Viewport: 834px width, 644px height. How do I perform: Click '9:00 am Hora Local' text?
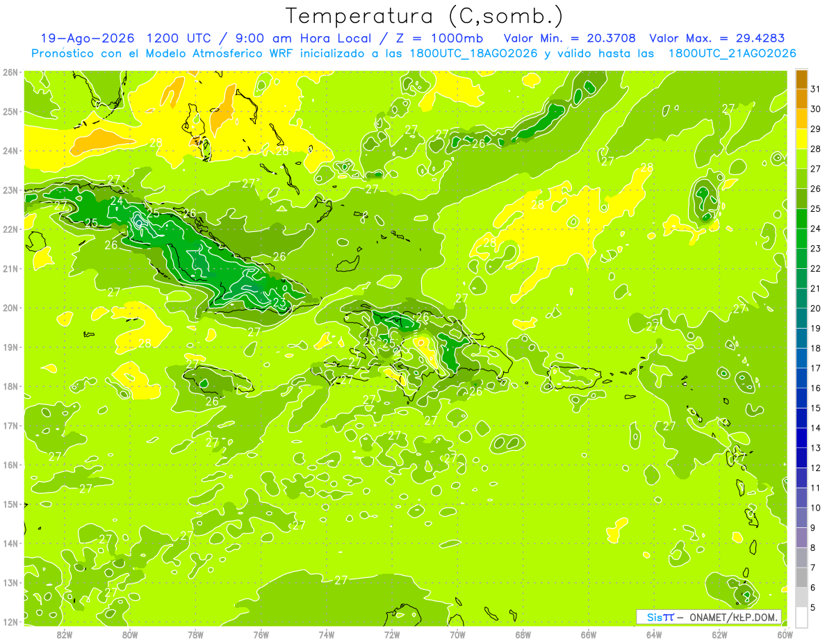pyautogui.click(x=302, y=38)
